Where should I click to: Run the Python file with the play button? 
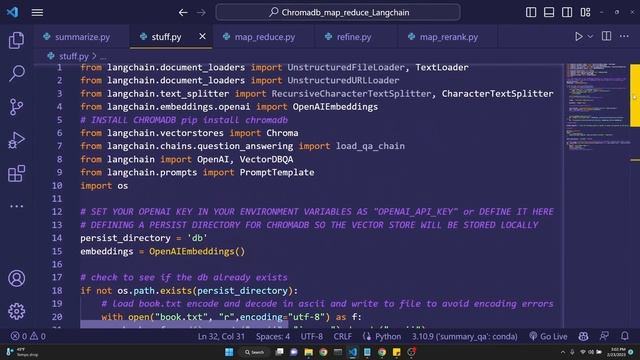[578, 36]
